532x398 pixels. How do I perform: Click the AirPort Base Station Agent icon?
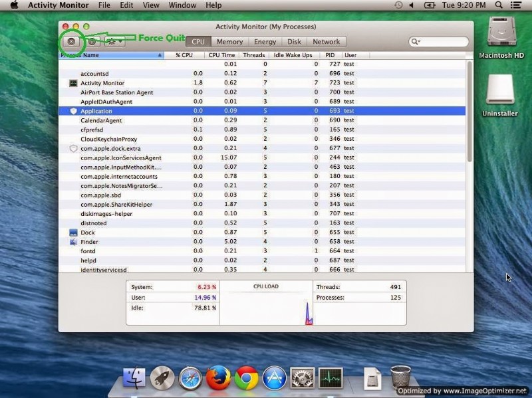(73, 92)
